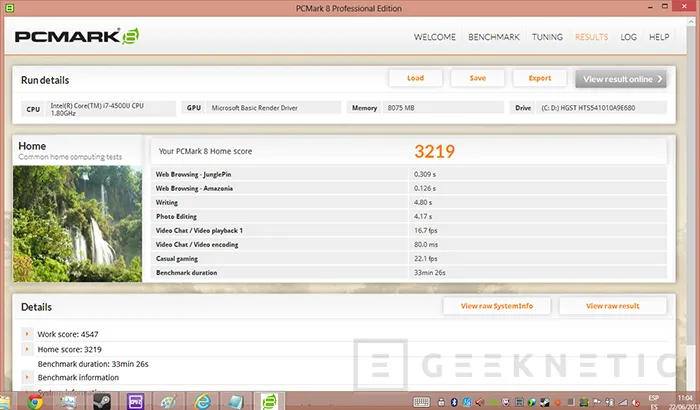Open the monitor graph taskbar application
The width and height of the screenshot is (700, 410).
pos(68,402)
